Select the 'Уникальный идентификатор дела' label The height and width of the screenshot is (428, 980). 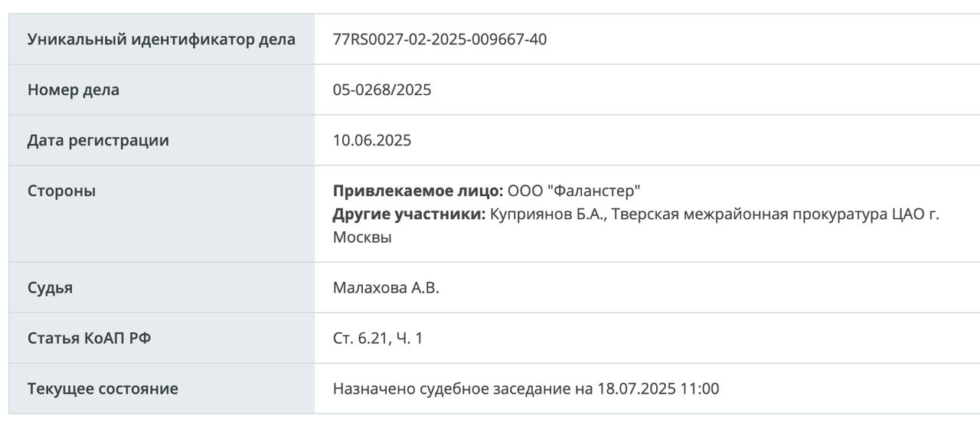tap(162, 39)
